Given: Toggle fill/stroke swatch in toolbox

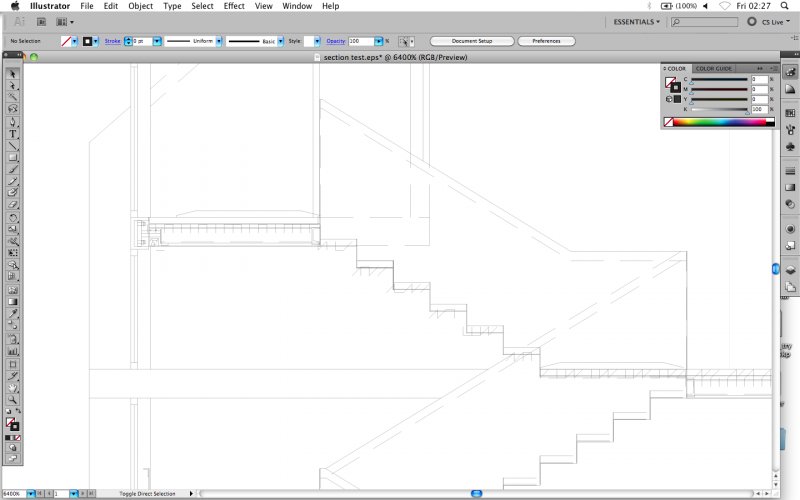Looking at the screenshot, I should coord(12,424).
